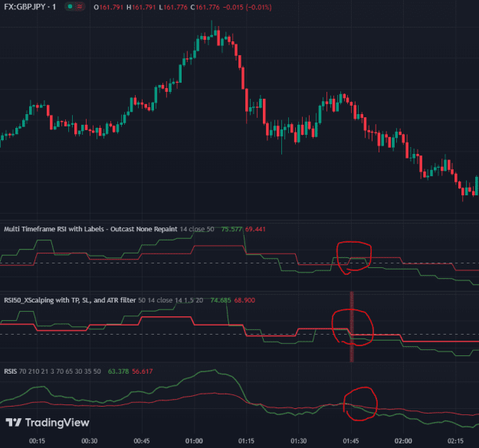Click the high price H161.791
Viewport: 479px width, 448px height.
click(x=141, y=7)
